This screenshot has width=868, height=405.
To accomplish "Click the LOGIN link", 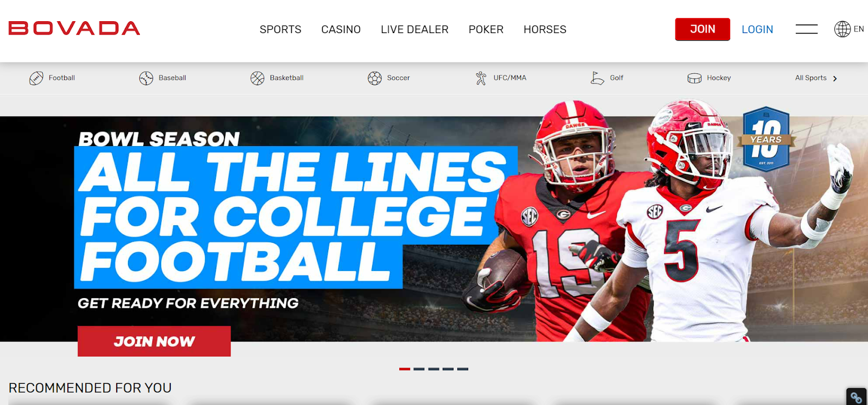I will [x=757, y=29].
